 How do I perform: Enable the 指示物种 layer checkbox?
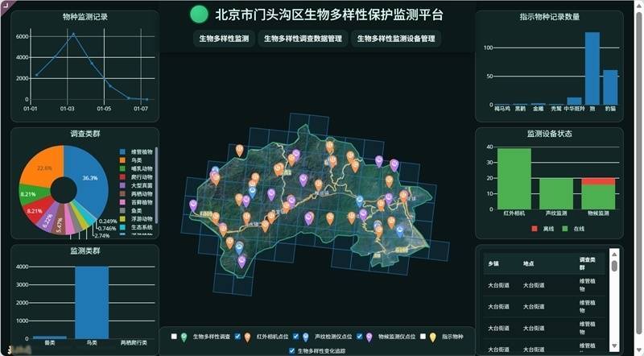(423, 337)
